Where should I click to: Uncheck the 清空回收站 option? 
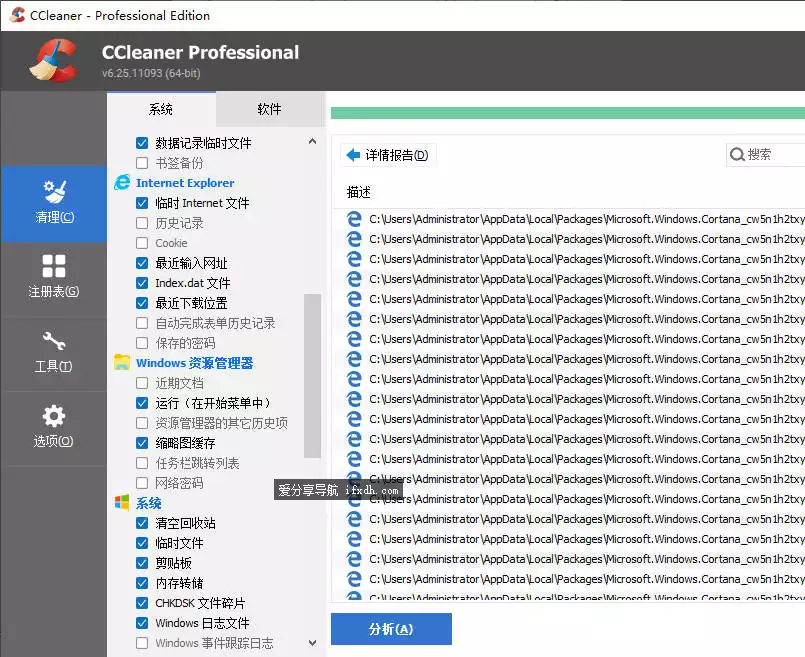click(x=140, y=523)
